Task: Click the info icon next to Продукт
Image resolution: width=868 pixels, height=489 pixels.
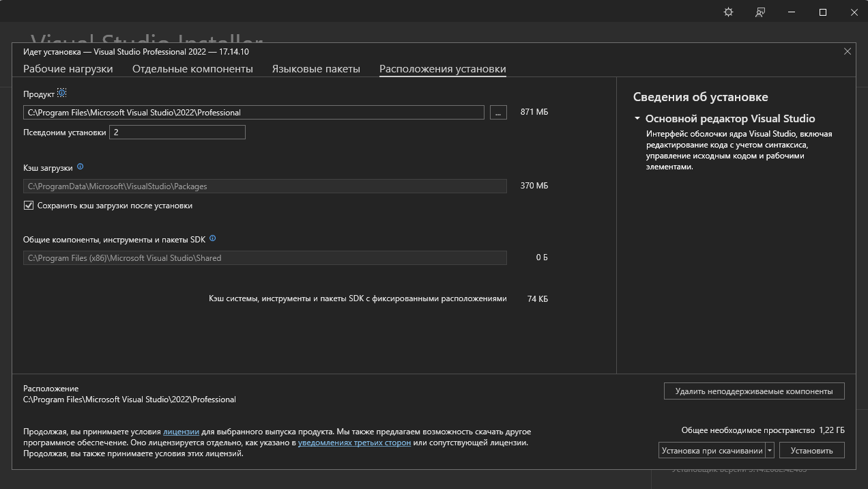Action: click(x=62, y=93)
